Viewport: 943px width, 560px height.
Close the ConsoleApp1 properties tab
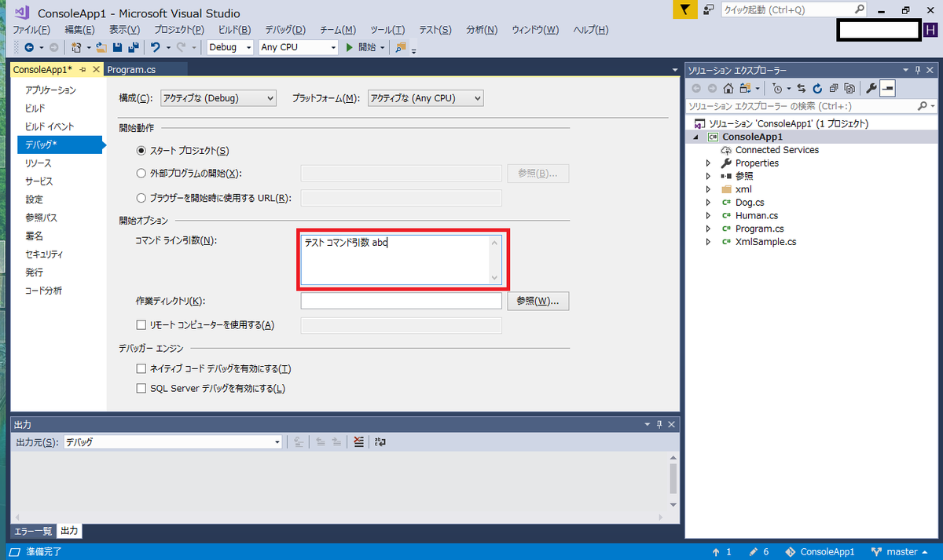pyautogui.click(x=96, y=70)
